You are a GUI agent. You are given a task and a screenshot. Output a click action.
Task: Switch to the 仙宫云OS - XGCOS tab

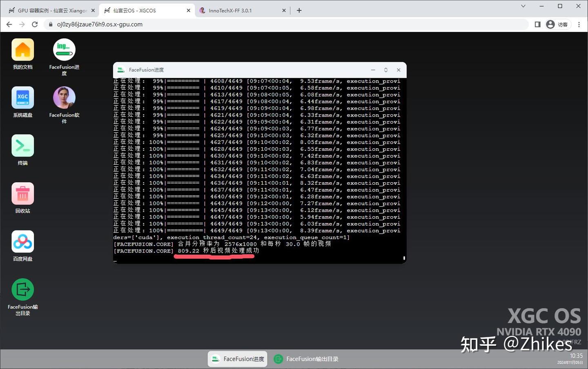(147, 11)
